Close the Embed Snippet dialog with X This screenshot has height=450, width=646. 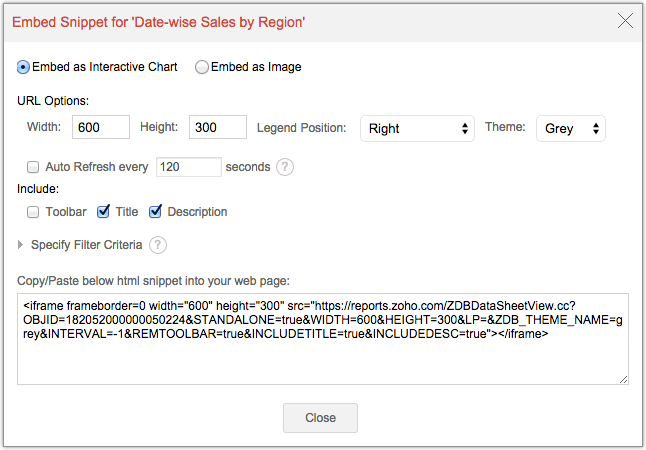pos(625,20)
